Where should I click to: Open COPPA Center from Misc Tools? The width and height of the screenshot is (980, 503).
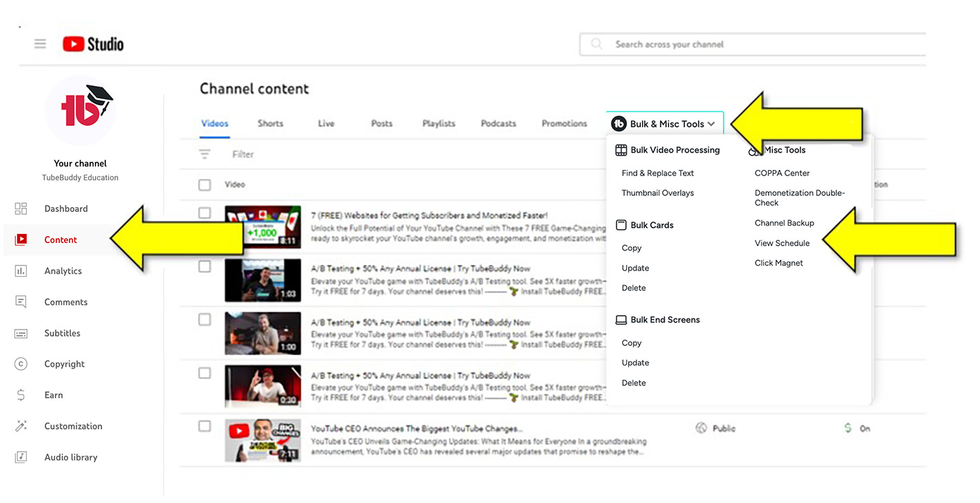pyautogui.click(x=782, y=173)
